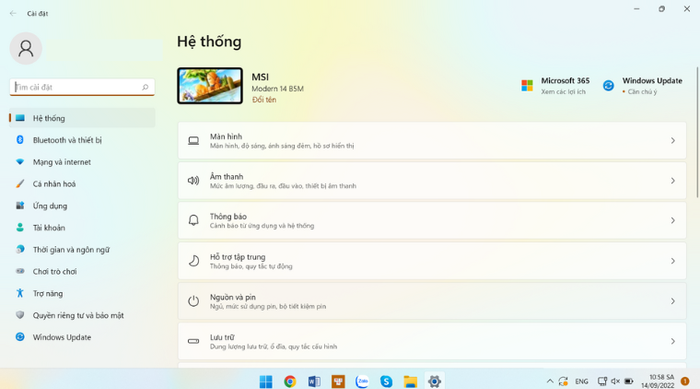Open File Explorer from the taskbar
Viewport: 700px width, 389px height.
click(410, 381)
